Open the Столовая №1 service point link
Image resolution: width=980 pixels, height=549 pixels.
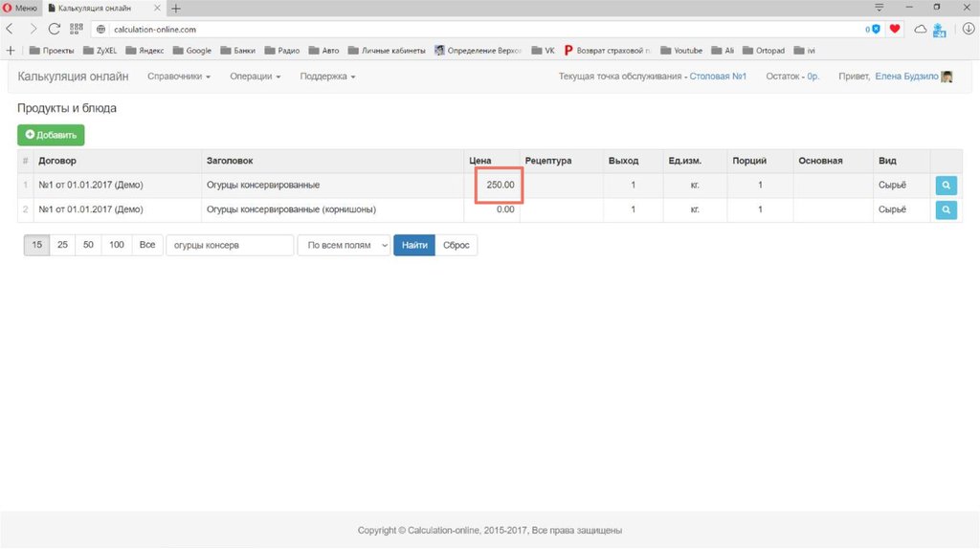tap(718, 77)
